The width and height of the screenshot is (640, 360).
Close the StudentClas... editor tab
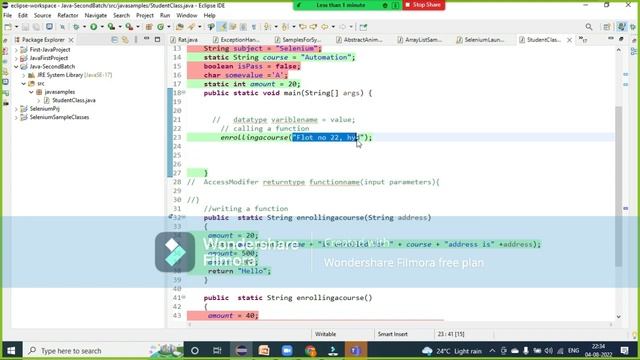[x=569, y=40]
